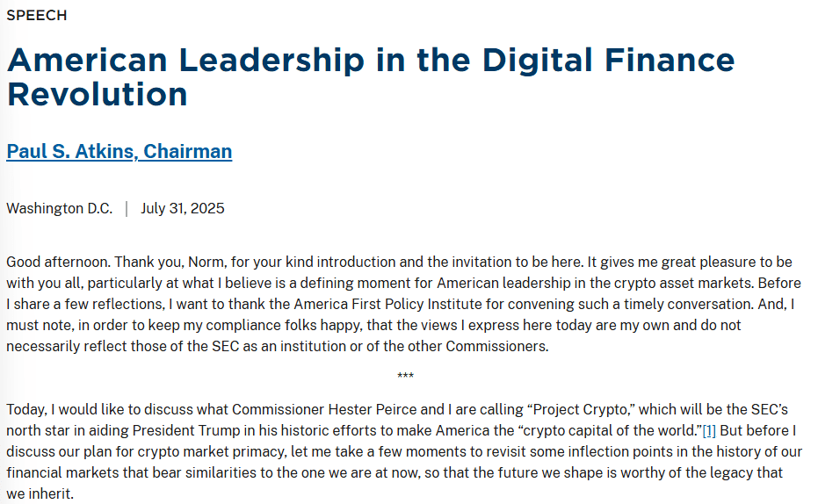Click the Washington D.C. location text
The image size is (818, 504).
pos(60,208)
